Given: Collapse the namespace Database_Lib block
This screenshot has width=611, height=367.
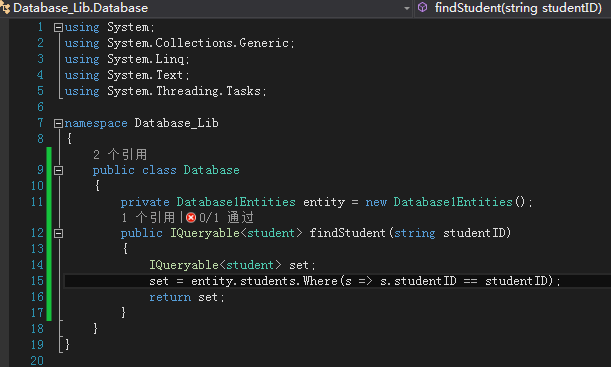Looking at the screenshot, I should 58,124.
